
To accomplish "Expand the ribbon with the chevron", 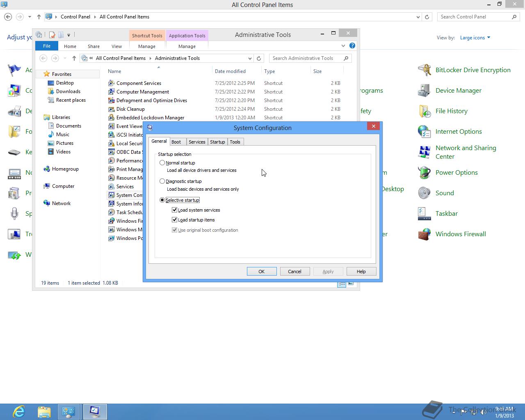I will 343,46.
